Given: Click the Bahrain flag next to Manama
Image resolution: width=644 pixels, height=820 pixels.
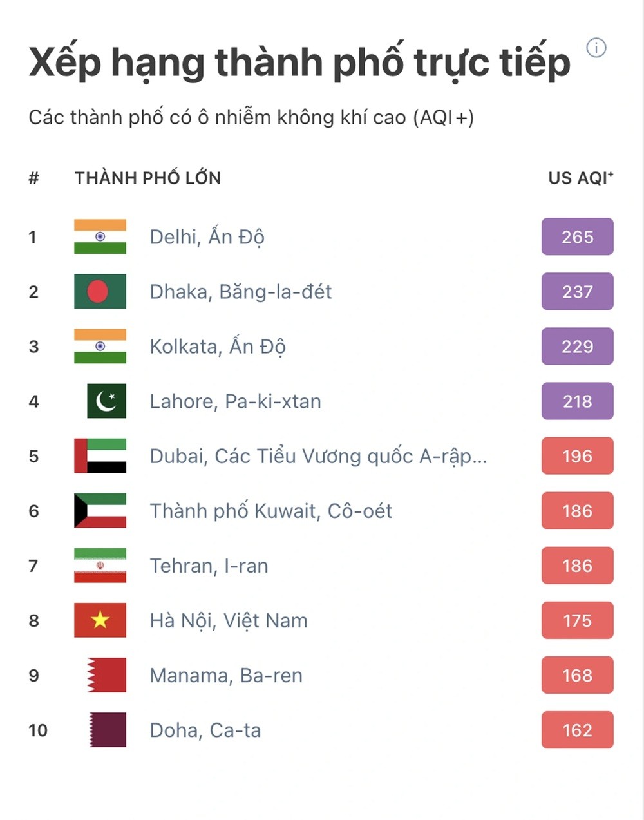Looking at the screenshot, I should [104, 675].
